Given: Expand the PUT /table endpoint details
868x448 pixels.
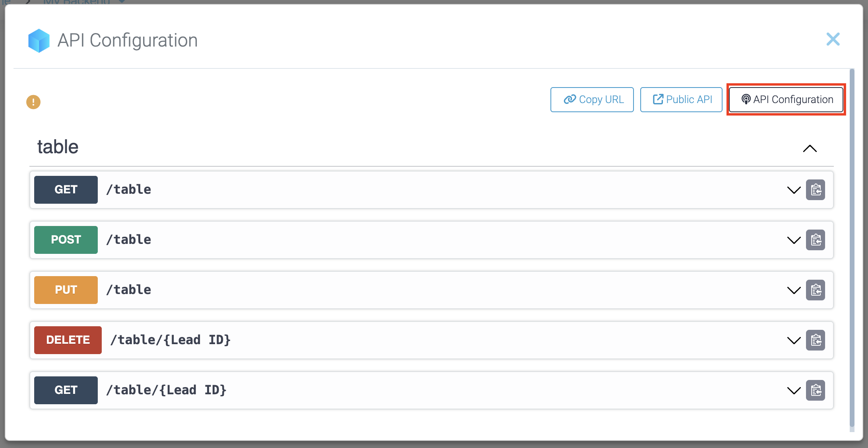Looking at the screenshot, I should (x=794, y=290).
